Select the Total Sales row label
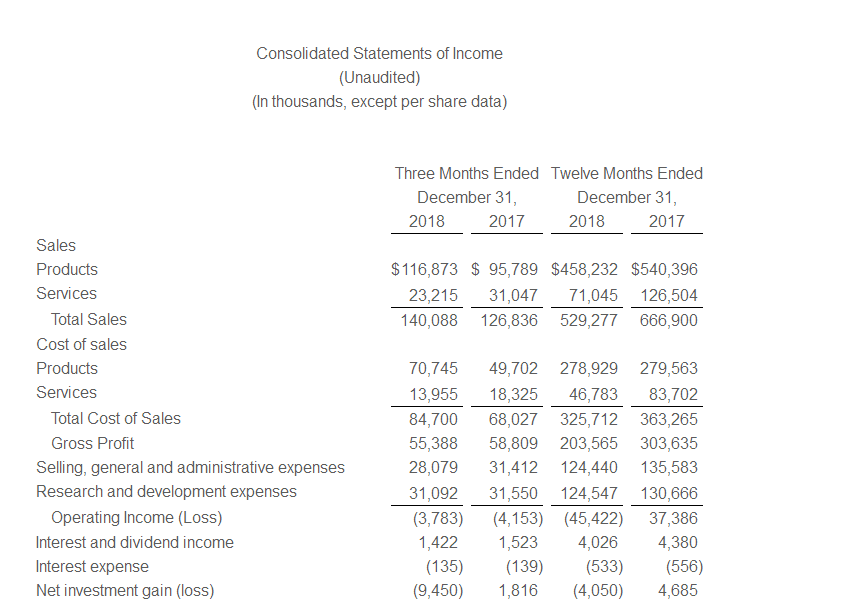The width and height of the screenshot is (848, 607). click(x=89, y=320)
